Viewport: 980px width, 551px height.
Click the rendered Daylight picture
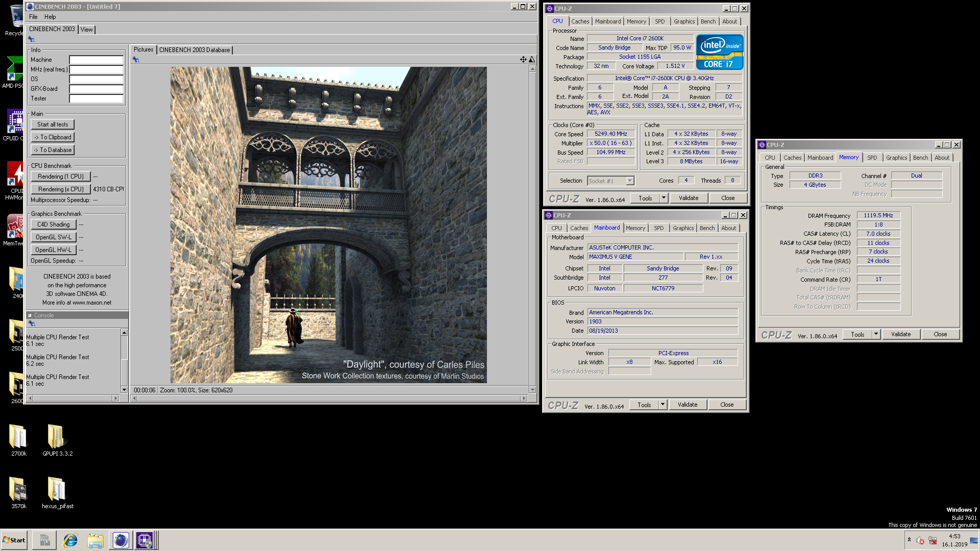[328, 225]
